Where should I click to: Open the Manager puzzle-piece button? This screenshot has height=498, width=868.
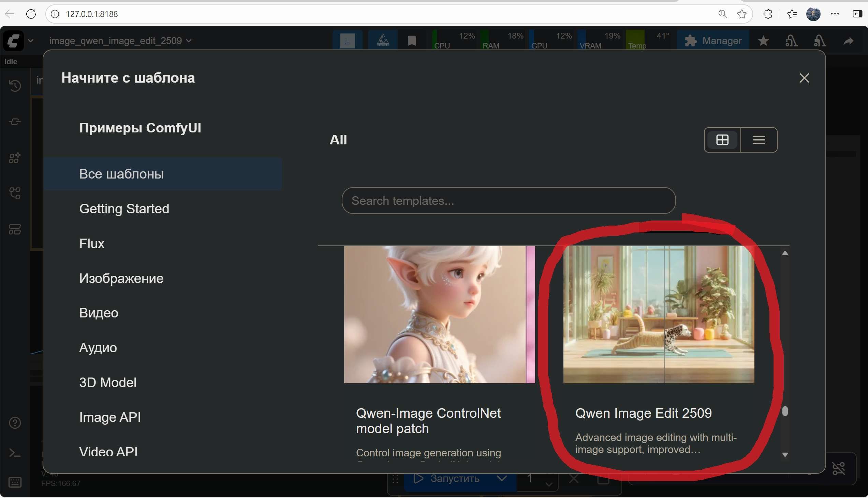(x=713, y=41)
